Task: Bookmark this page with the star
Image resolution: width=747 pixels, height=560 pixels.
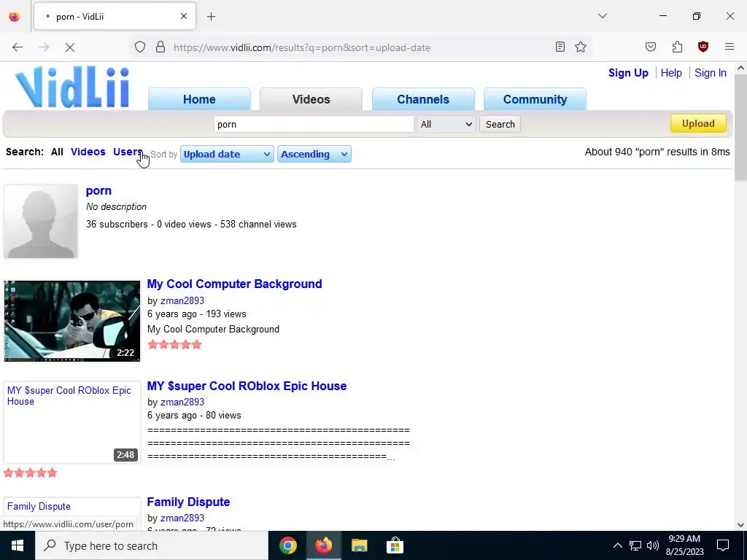Action: click(580, 47)
